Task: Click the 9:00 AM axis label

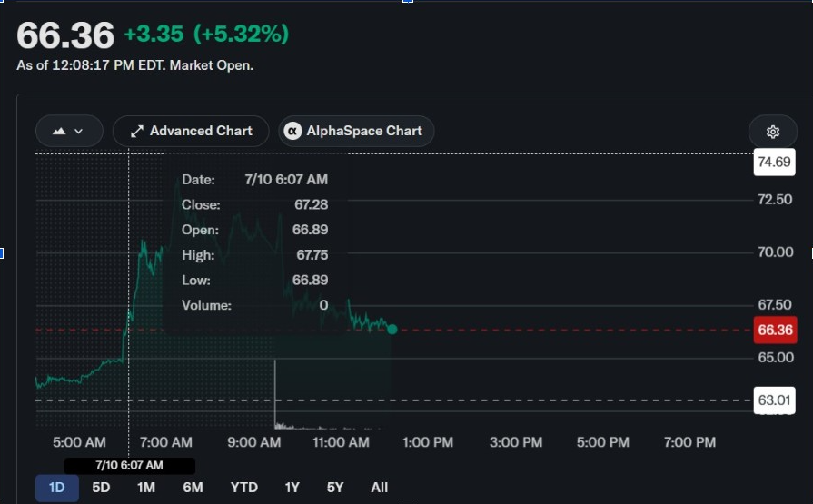Action: pyautogui.click(x=254, y=442)
